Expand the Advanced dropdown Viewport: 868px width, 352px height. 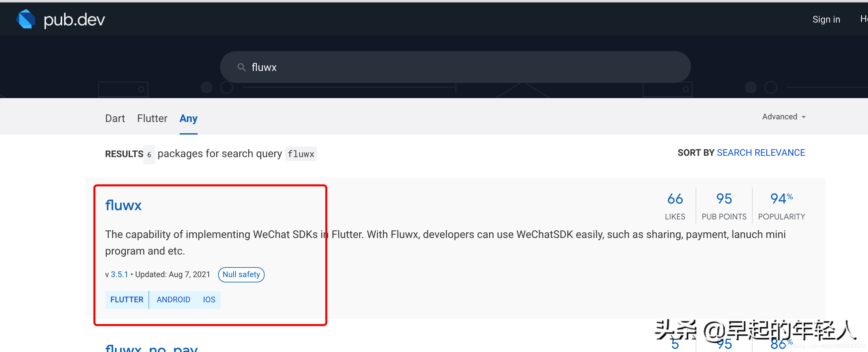tap(784, 117)
